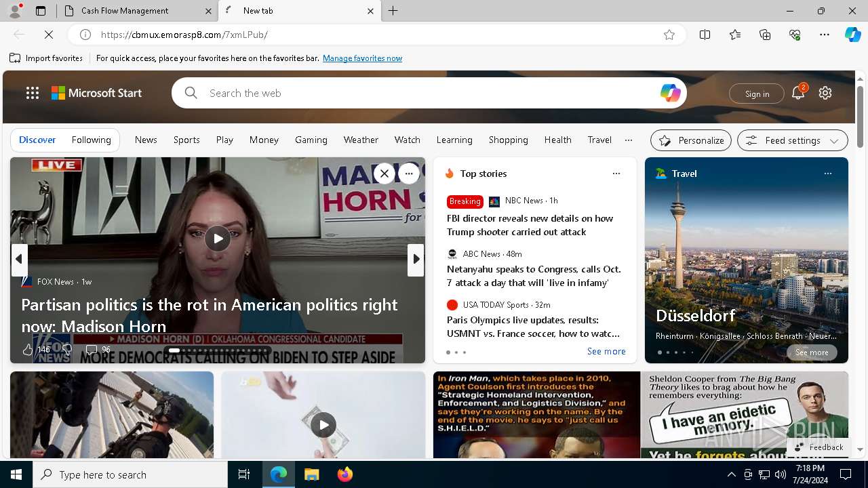This screenshot has height=488, width=868.
Task: Launch Firefox from taskbar
Action: 345,474
